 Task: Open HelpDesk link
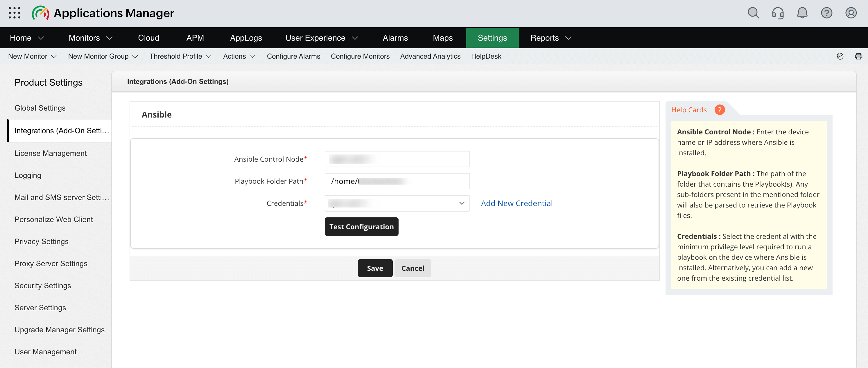(486, 56)
